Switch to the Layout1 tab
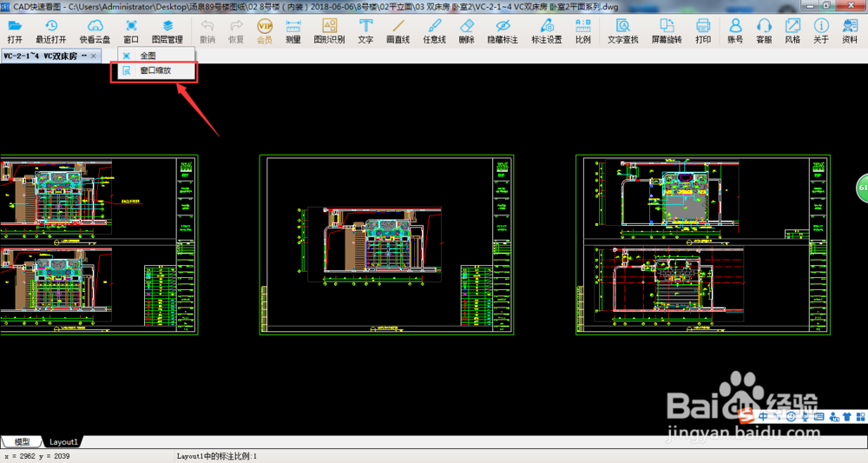The width and height of the screenshot is (868, 463). tap(63, 442)
